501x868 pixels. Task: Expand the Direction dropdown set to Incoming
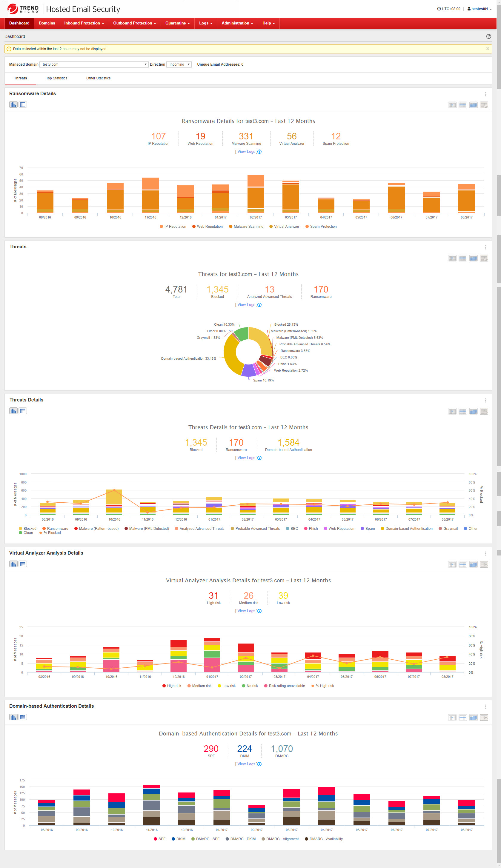(179, 64)
